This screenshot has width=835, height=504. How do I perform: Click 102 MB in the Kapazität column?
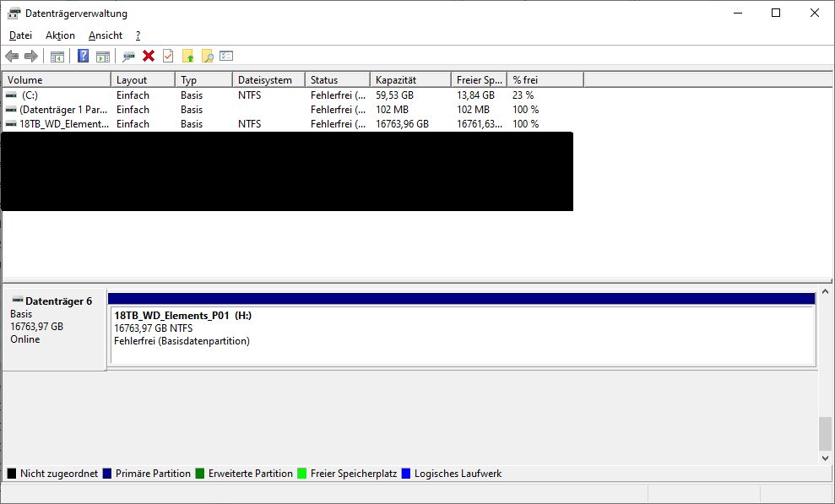(x=392, y=110)
